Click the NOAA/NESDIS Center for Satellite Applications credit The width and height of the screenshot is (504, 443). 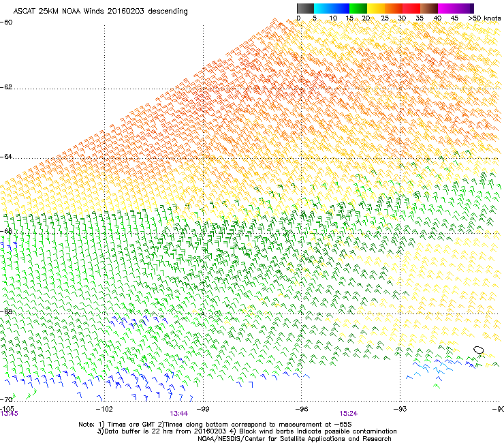(294, 439)
